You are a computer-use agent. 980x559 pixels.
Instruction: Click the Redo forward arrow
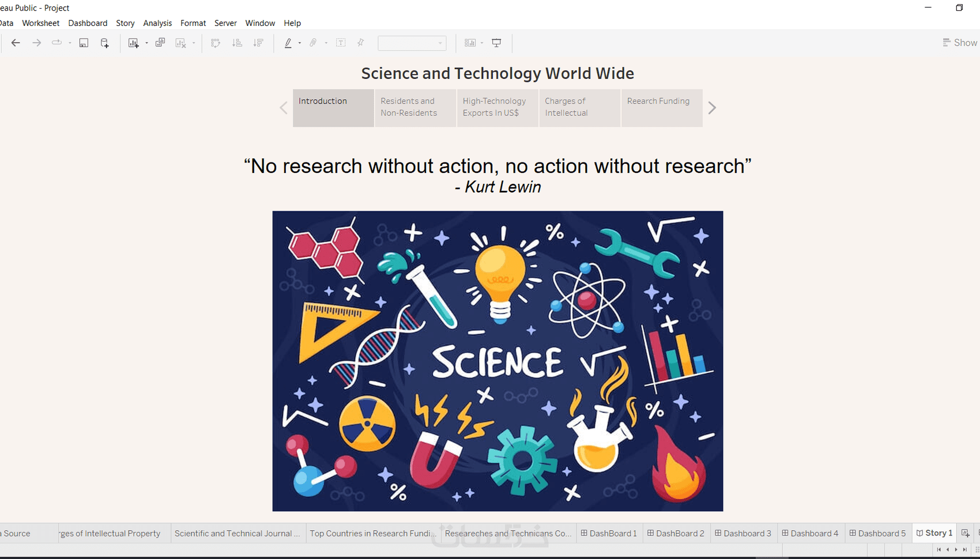[36, 43]
